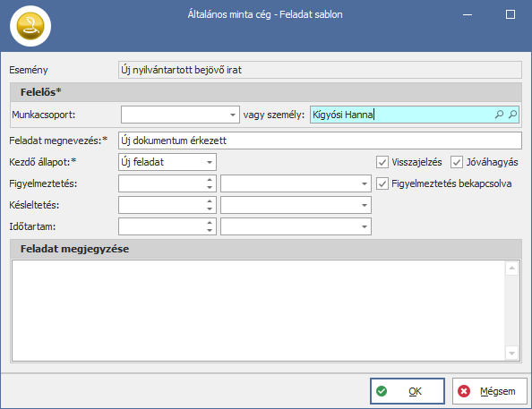Image resolution: width=532 pixels, height=409 pixels.
Task: Click the golden snake application logo
Action: point(30,26)
